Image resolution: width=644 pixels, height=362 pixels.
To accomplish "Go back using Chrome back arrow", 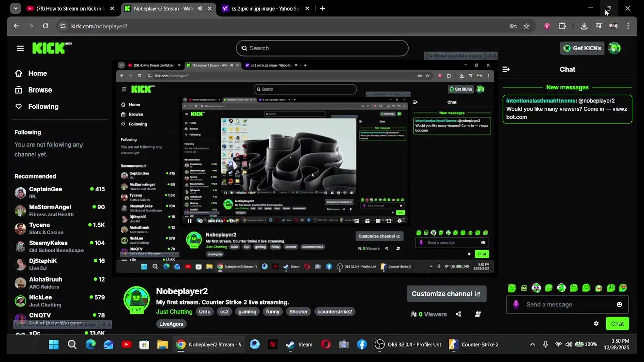I will [x=16, y=26].
